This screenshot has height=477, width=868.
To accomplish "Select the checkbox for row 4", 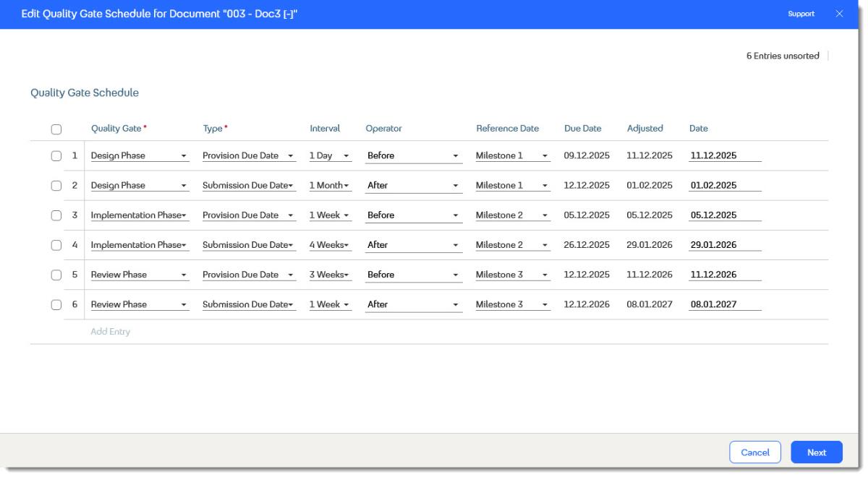I will click(x=56, y=245).
